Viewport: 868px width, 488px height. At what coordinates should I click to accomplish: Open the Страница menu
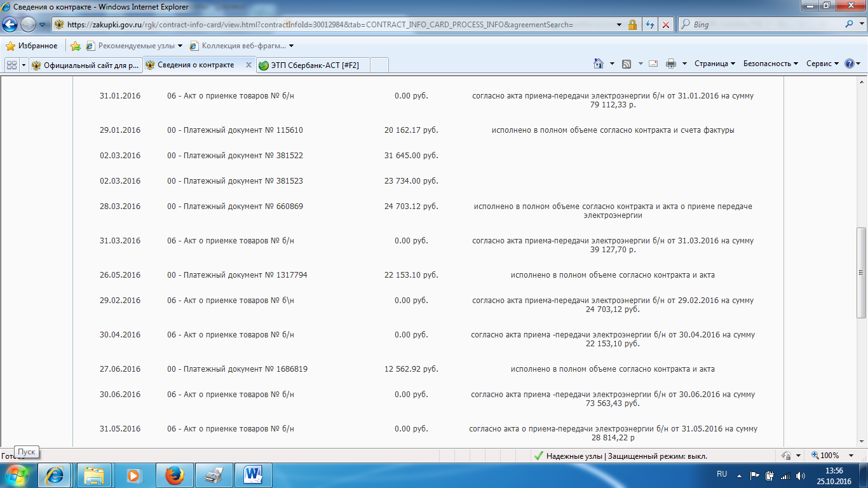715,64
